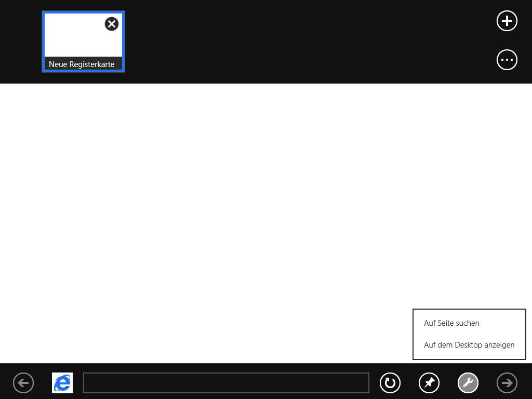Choose Auf Seite suchen from popup
The height and width of the screenshot is (399, 532).
pos(451,323)
